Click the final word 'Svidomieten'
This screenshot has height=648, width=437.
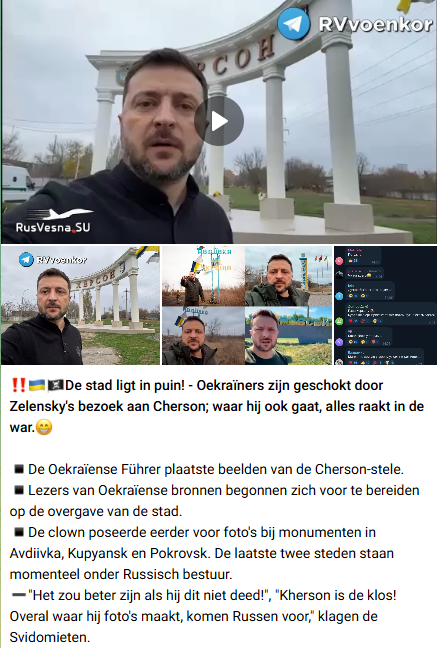pyautogui.click(x=48, y=637)
